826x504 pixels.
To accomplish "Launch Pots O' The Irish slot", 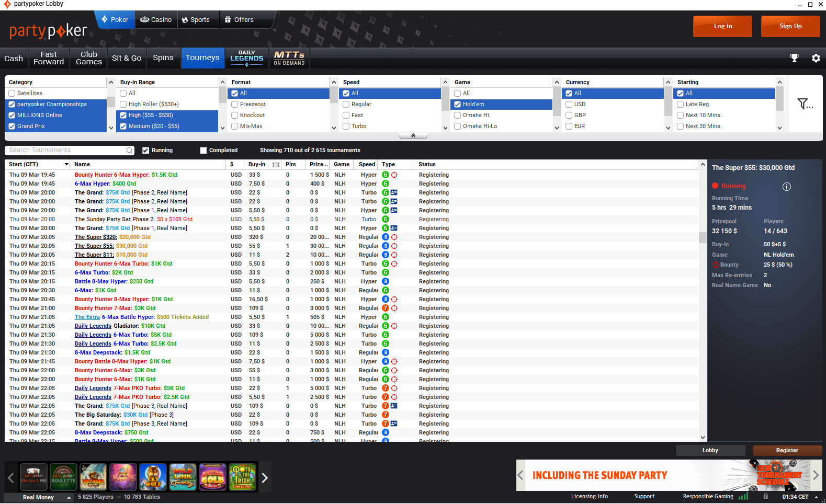I will point(242,477).
